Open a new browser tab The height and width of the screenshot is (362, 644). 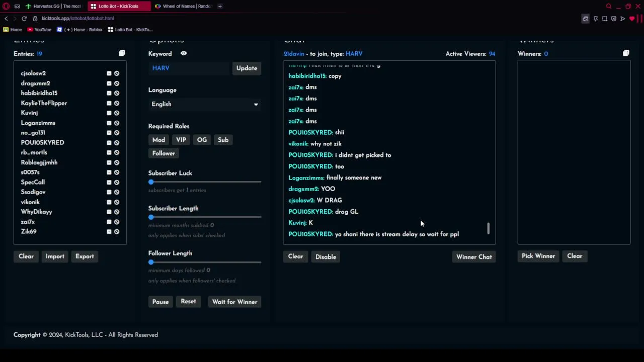pos(220,6)
